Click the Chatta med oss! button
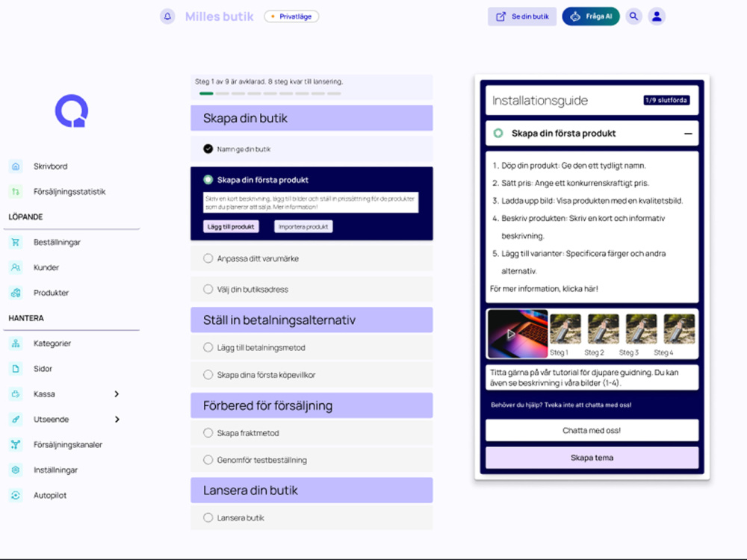This screenshot has height=560, width=747. (x=592, y=431)
